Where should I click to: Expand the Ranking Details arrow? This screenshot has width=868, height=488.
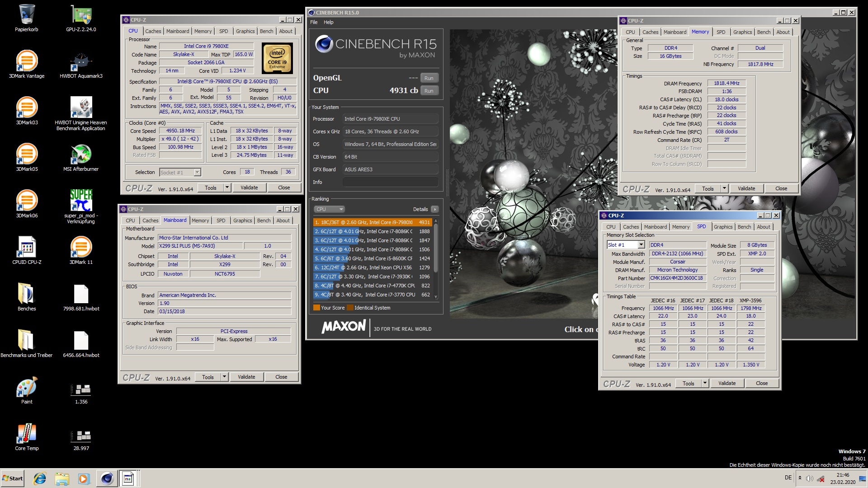coord(435,209)
